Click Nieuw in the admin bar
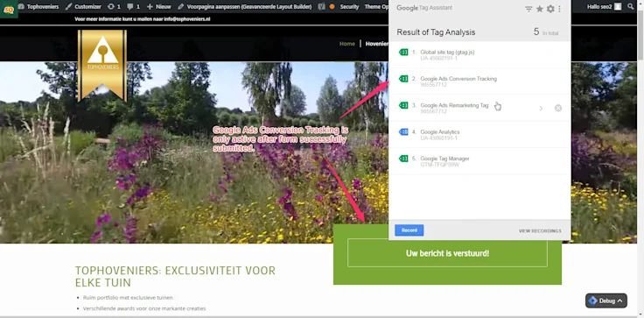 click(x=159, y=7)
